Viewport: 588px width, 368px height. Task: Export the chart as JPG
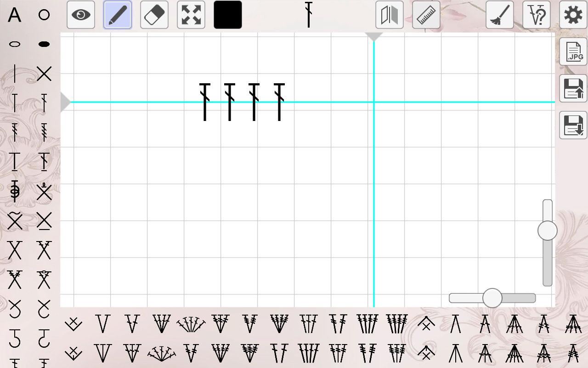[x=573, y=52]
